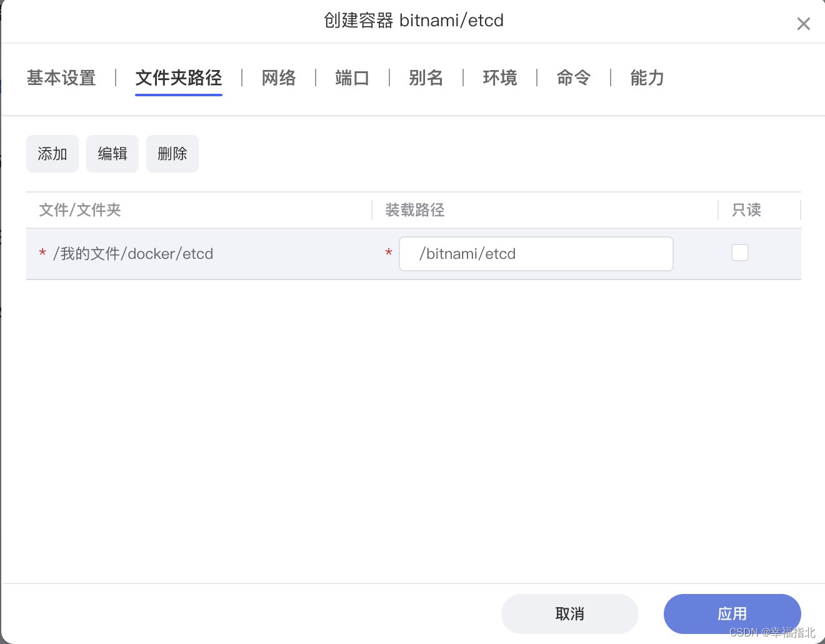Image resolution: width=825 pixels, height=644 pixels.
Task: Open the 网络 tab
Action: click(x=279, y=78)
